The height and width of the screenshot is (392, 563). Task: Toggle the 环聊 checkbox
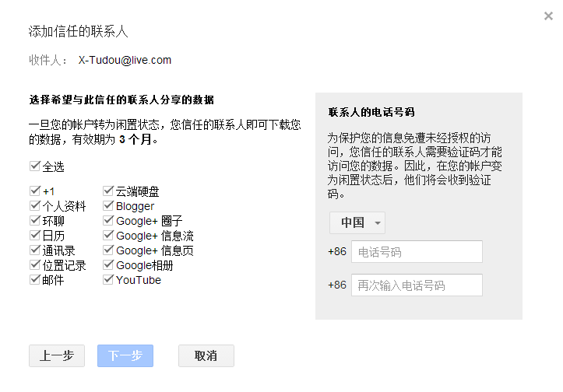coord(34,221)
